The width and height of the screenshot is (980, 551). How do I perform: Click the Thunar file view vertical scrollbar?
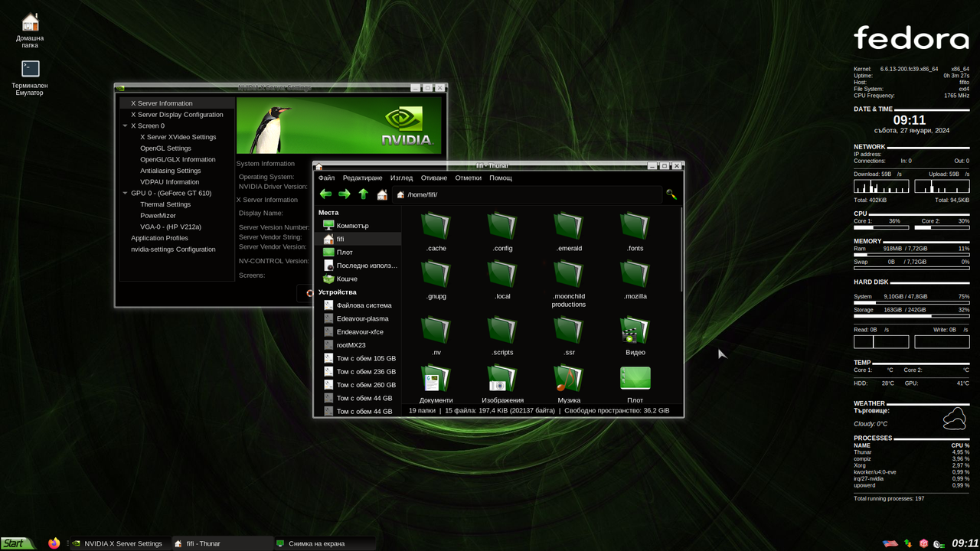coord(681,249)
